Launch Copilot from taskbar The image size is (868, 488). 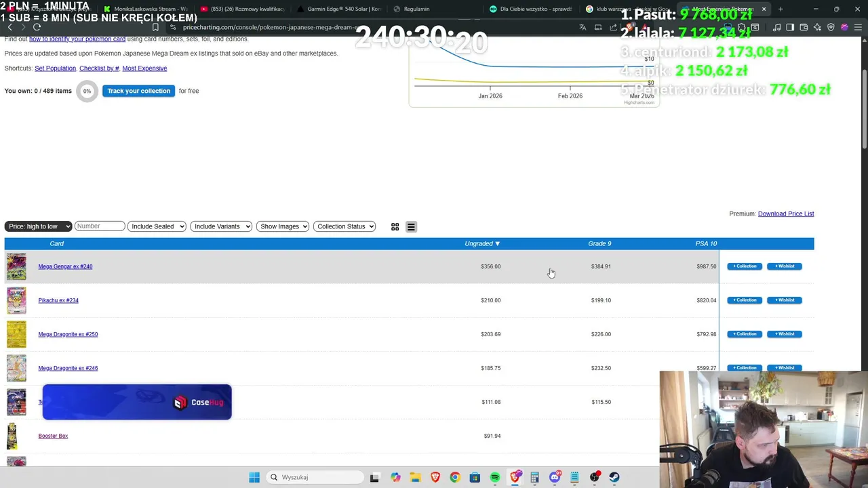pyautogui.click(x=395, y=477)
